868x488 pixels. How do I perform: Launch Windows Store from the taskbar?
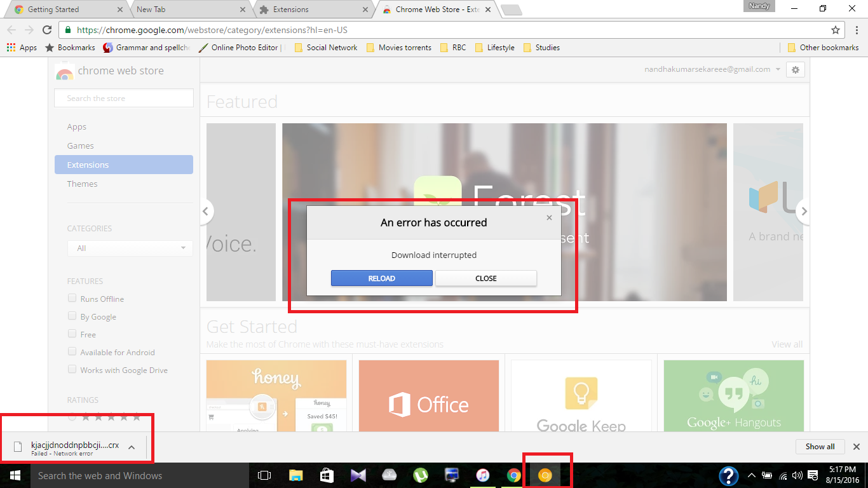click(327, 475)
